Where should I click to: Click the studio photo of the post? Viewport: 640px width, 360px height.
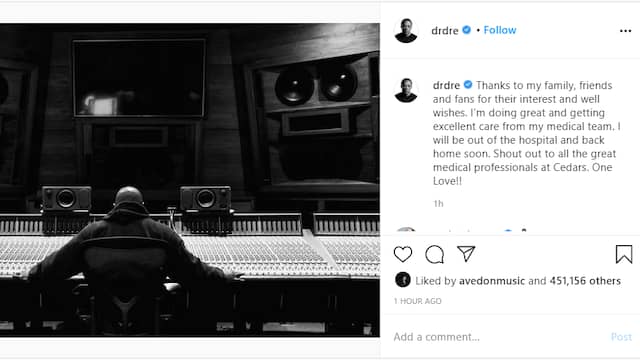click(190, 180)
